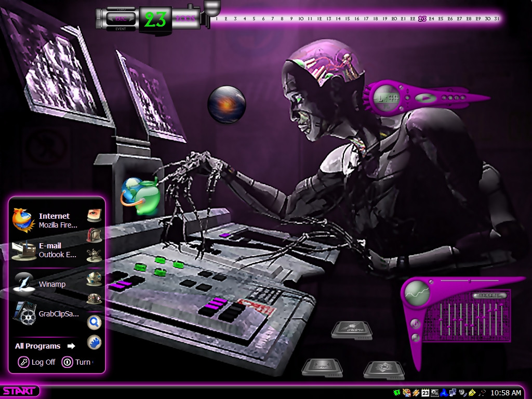
Task: Select day 25 in the calendar strip
Action: click(x=441, y=19)
